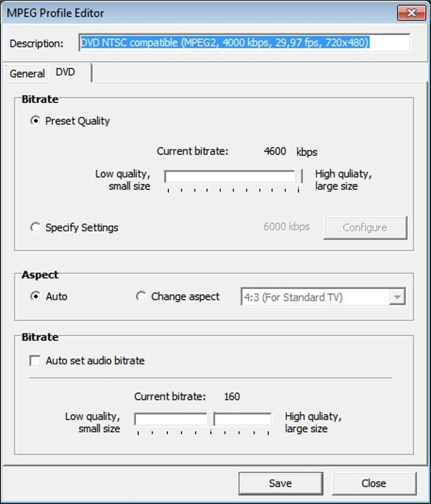Click the greyed 6000 kbps label
Viewport: 431px width, 504px height.
(x=286, y=227)
